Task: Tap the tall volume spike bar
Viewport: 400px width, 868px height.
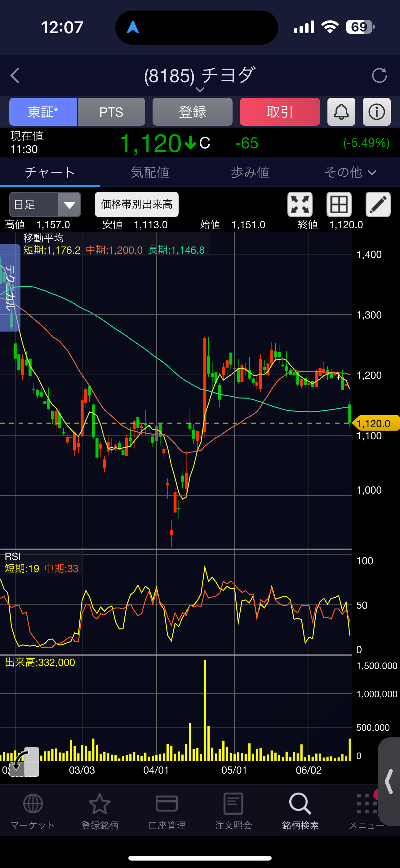Action: 205,710
